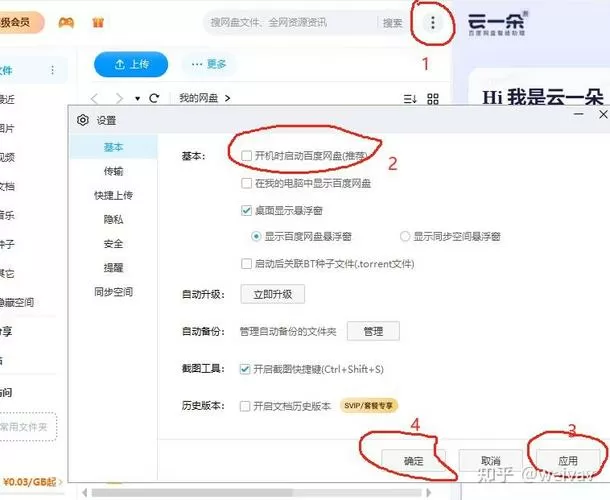This screenshot has width=610, height=500.
Task: Select 显示百度网盘悬浮窗 radio button
Action: tap(256, 236)
